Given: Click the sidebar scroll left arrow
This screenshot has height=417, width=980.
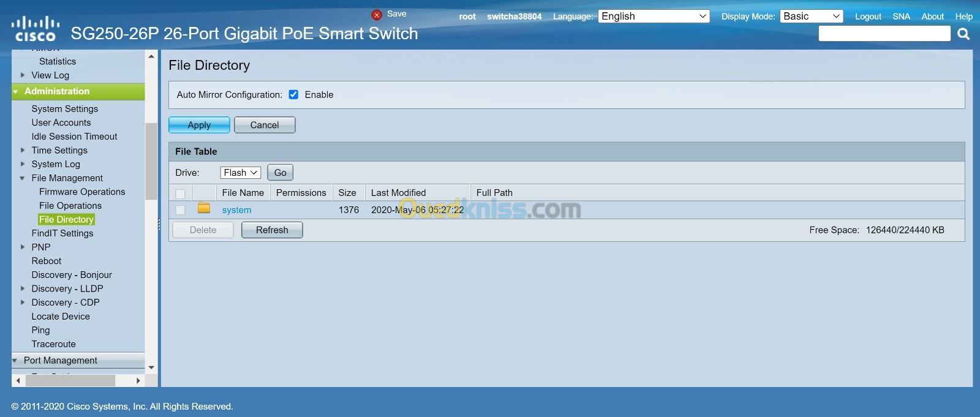Looking at the screenshot, I should [x=18, y=380].
